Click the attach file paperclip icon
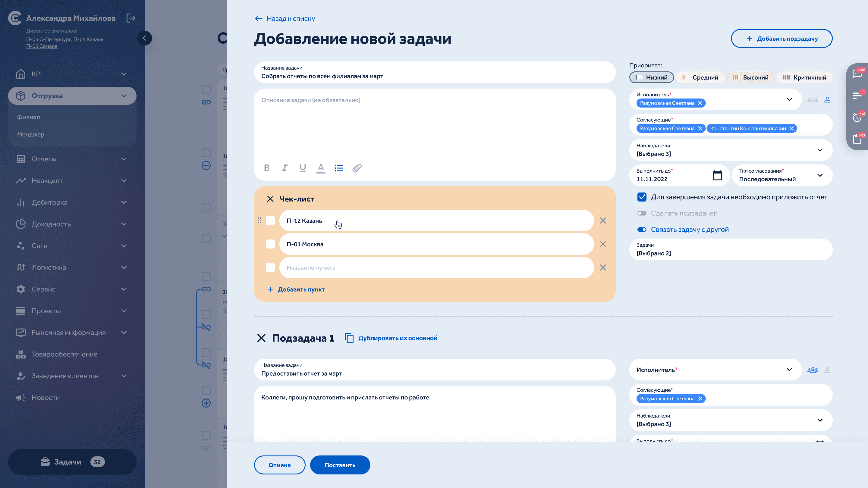The image size is (868, 488). tap(357, 168)
